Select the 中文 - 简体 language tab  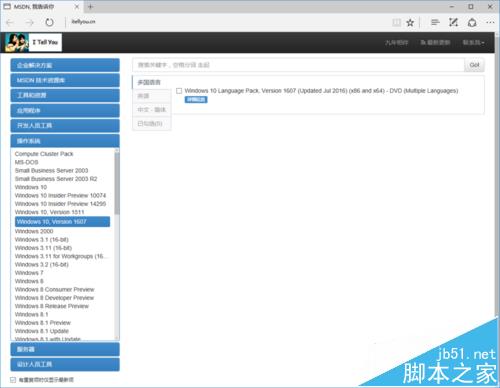point(152,110)
